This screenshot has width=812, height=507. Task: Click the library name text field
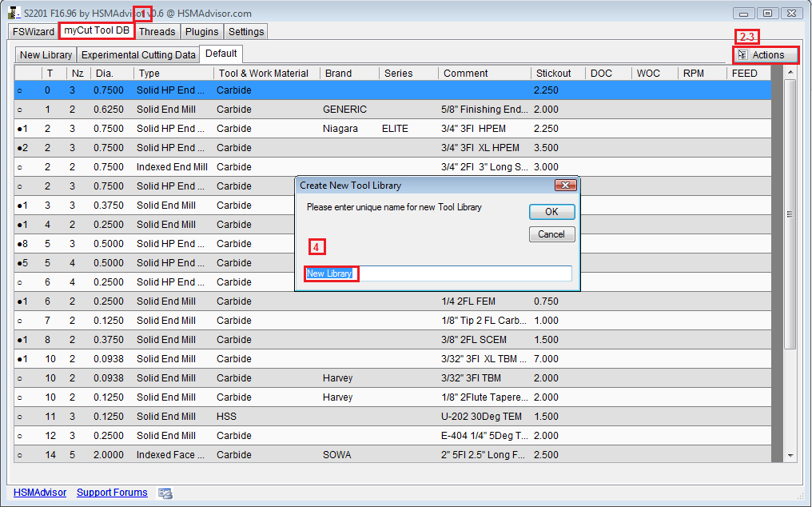coord(438,273)
